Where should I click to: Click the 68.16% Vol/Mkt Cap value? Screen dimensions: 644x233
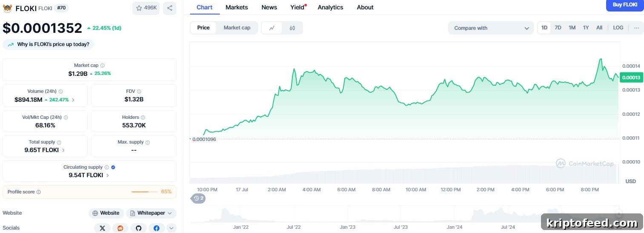pyautogui.click(x=45, y=125)
